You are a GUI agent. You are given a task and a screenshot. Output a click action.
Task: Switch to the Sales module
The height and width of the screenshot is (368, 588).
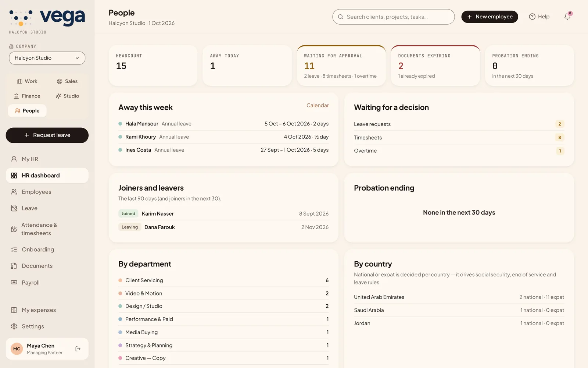click(x=67, y=81)
